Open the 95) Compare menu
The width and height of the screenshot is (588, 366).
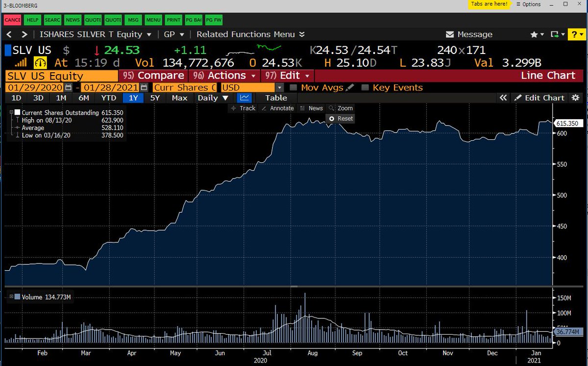click(154, 76)
